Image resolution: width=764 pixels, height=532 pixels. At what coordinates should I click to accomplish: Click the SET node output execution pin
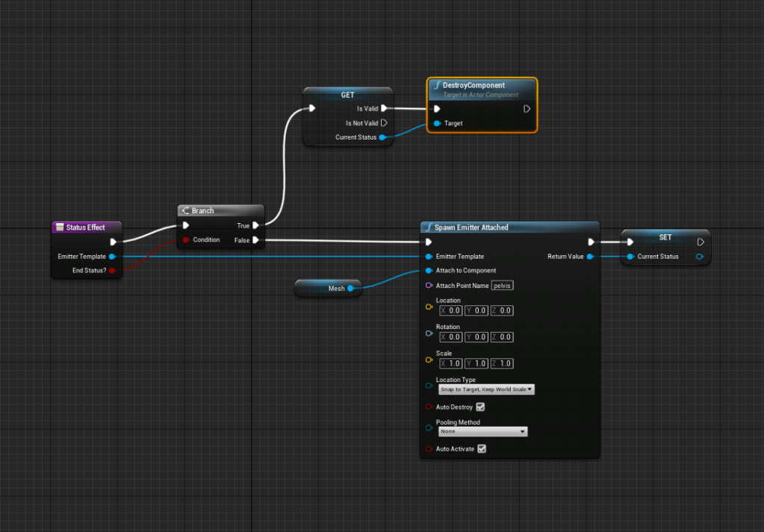700,242
